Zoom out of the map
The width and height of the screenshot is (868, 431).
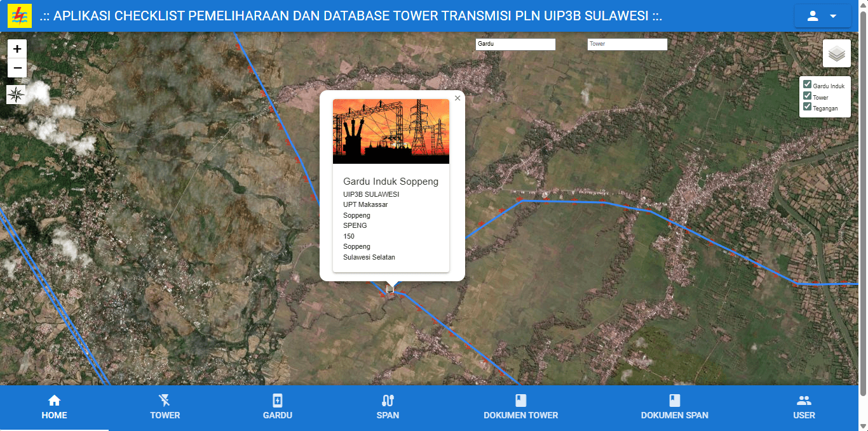pyautogui.click(x=17, y=68)
